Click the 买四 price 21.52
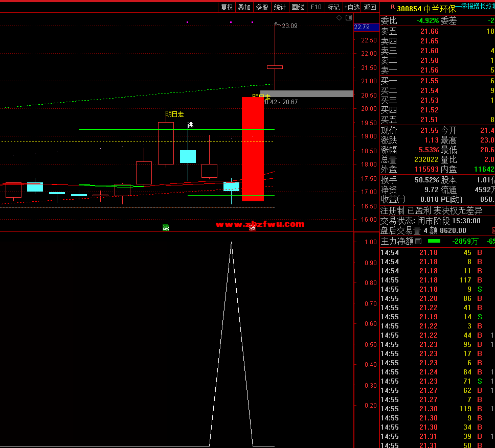 [x=430, y=110]
